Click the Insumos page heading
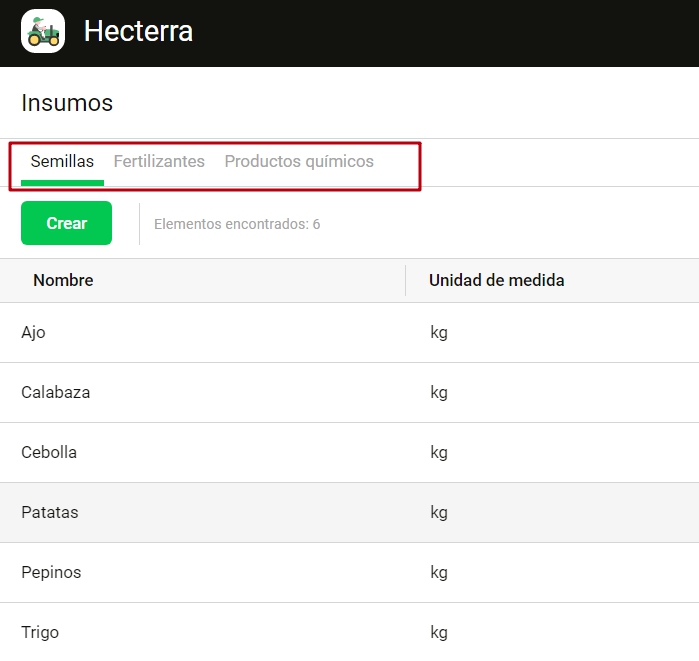 (67, 103)
